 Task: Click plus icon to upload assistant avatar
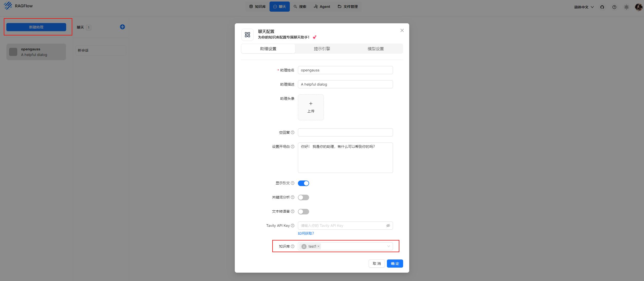coord(311,104)
